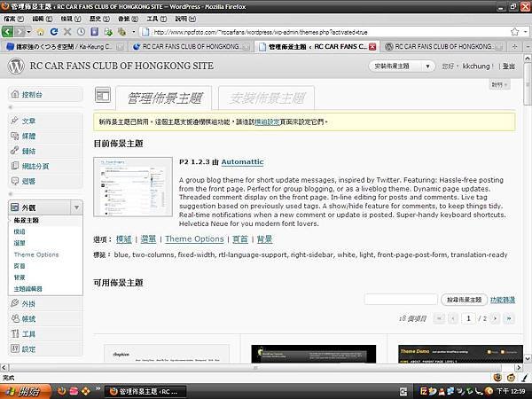Screen dimensions: 532x399
Task: Open the address bar dropdown arrow
Action: 526,32
